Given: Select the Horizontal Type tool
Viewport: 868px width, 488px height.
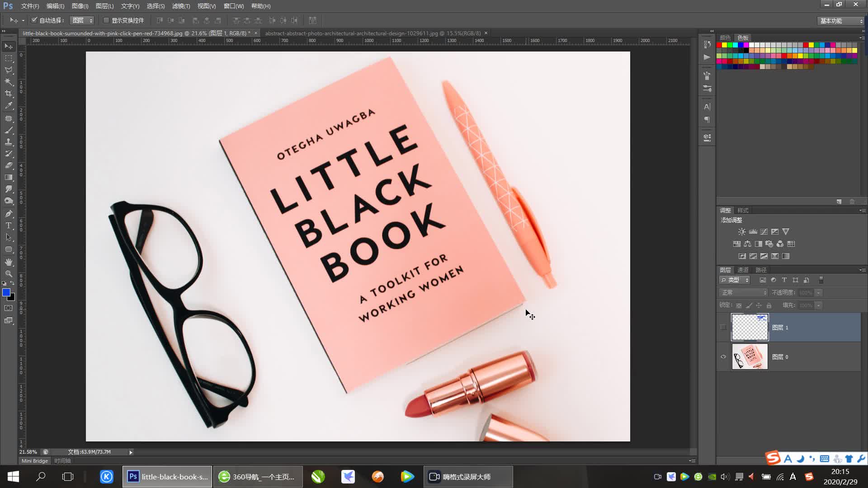Looking at the screenshot, I should 9,225.
